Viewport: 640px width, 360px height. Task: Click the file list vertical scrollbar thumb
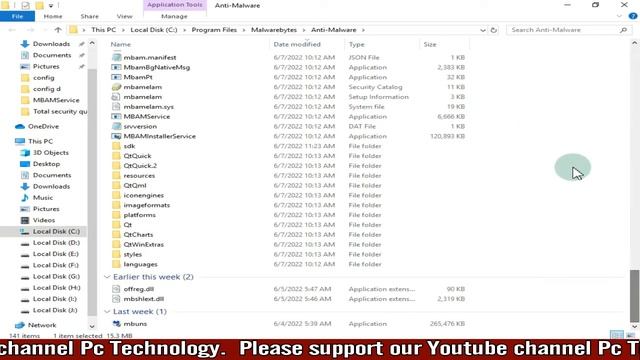(x=634, y=296)
